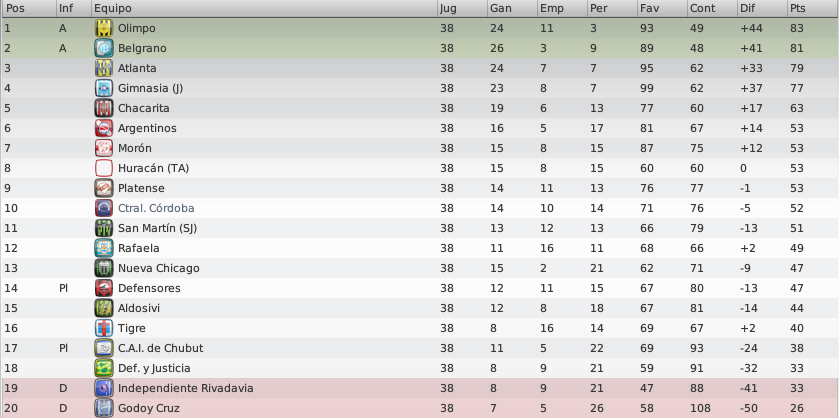Screen dimensions: 839x418
Task: Open the Platense team name
Action: click(141, 188)
